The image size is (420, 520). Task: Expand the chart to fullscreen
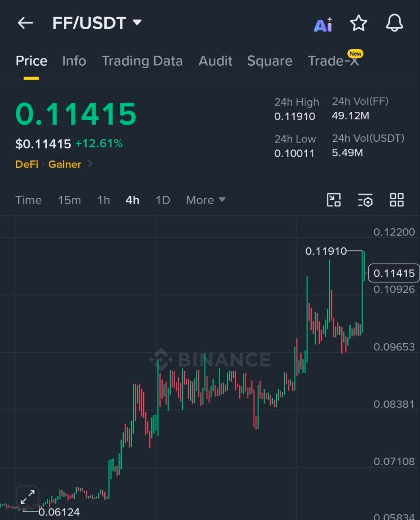(x=28, y=497)
